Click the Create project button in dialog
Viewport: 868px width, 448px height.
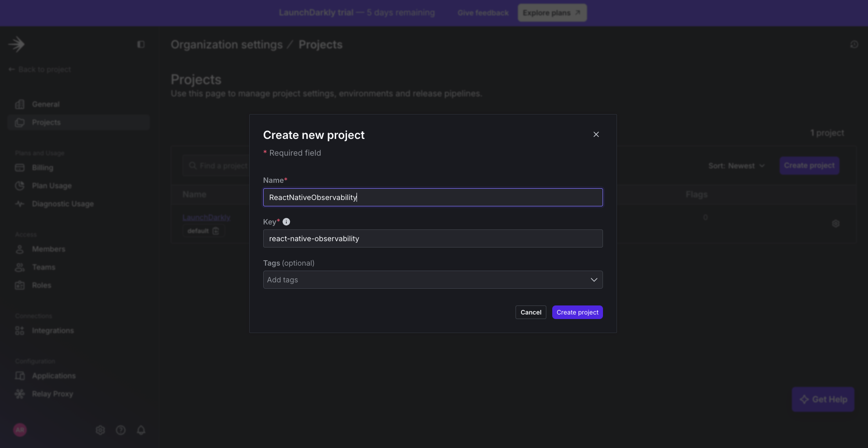(577, 312)
